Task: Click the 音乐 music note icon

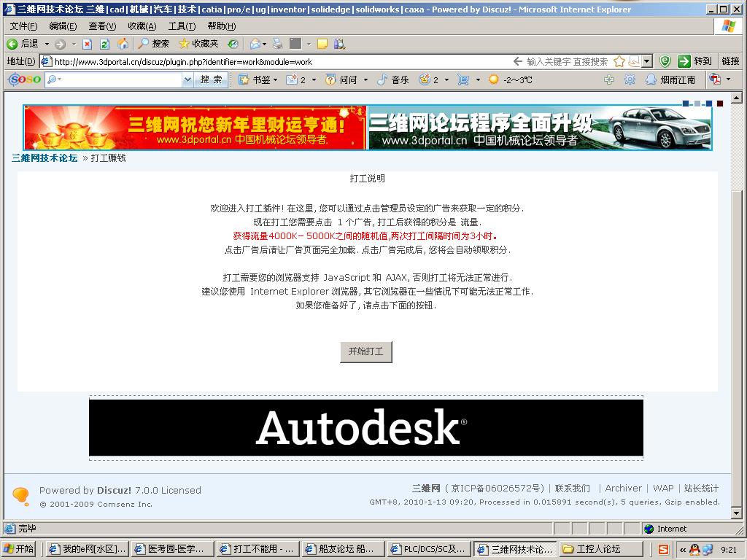Action: pos(382,79)
